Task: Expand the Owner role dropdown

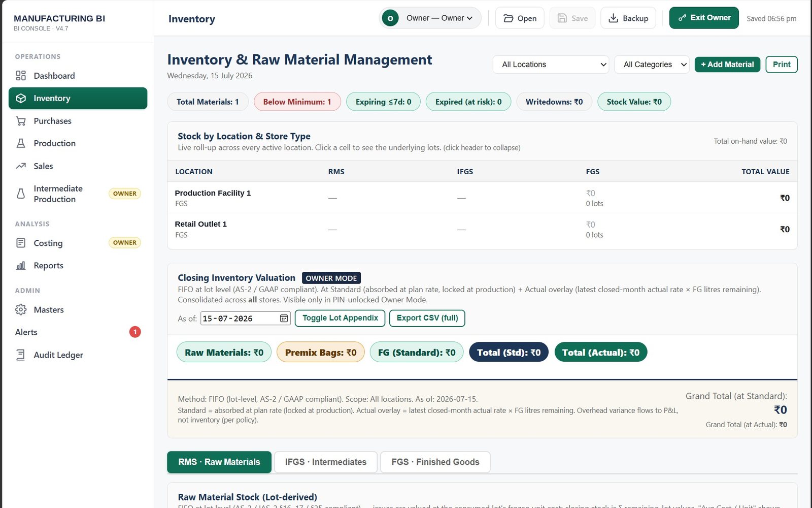Action: coord(430,18)
